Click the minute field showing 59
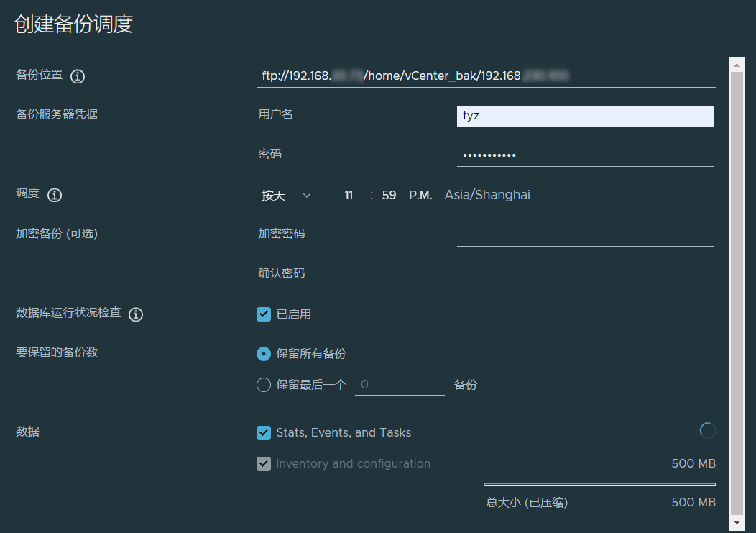Screen dimensions: 756x533 (x=387, y=196)
